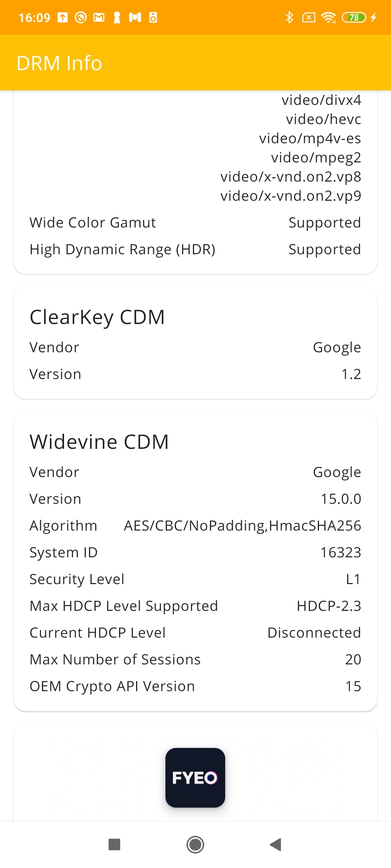Image resolution: width=391 pixels, height=868 pixels.
Task: Select the Widevine CDM card heading
Action: click(x=99, y=442)
